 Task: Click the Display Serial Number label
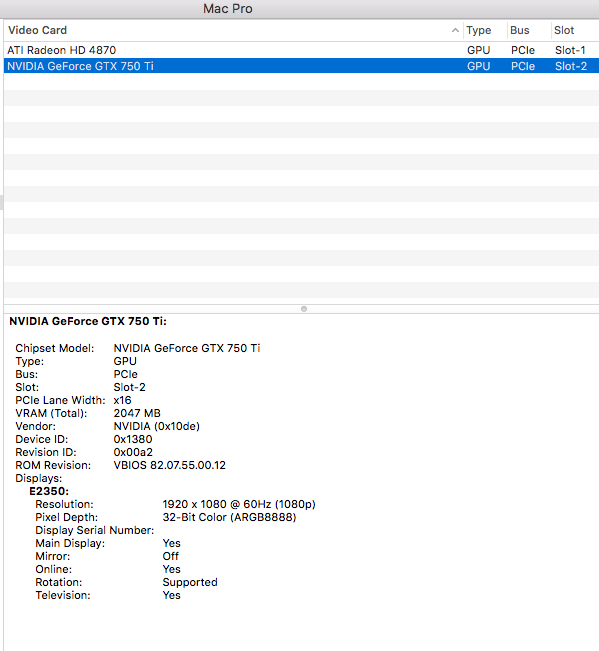click(95, 530)
